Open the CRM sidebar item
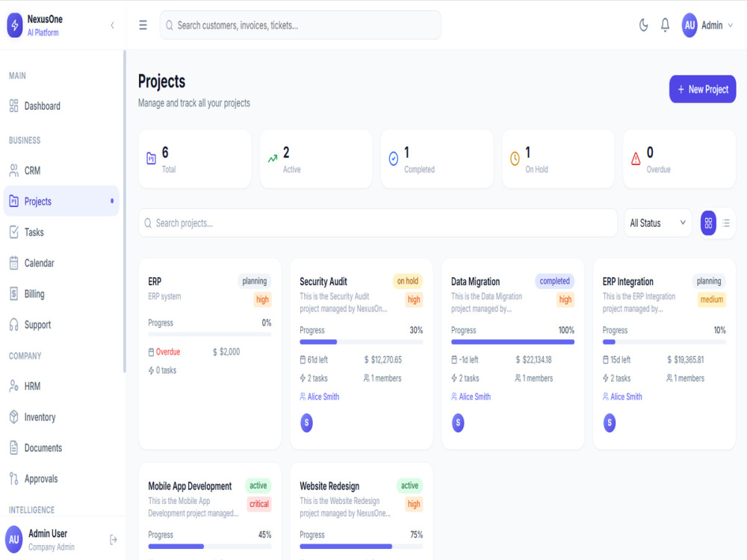This screenshot has height=560, width=747. pos(61,170)
